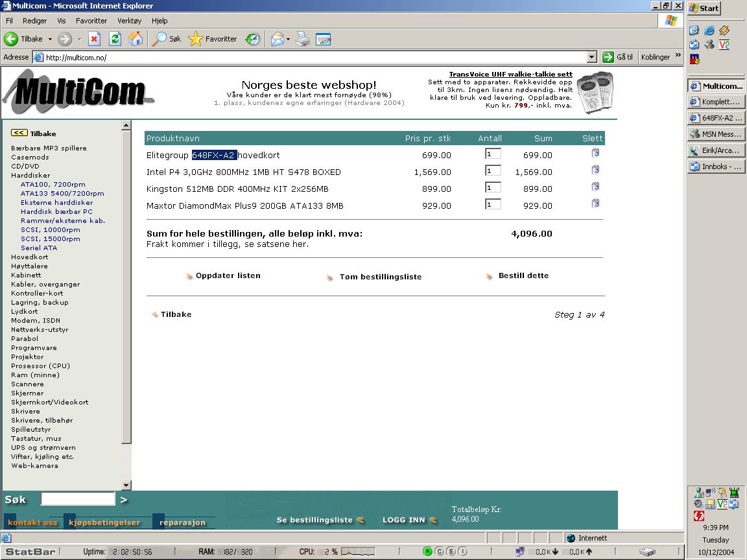The image size is (747, 560).
Task: Print the page with the printer icon
Action: [303, 39]
